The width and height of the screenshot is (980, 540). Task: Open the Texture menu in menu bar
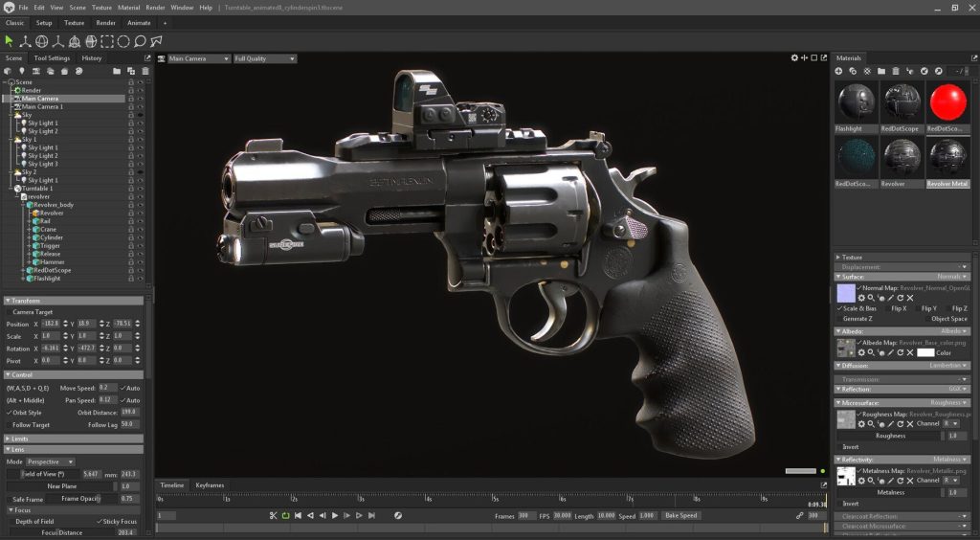click(101, 8)
